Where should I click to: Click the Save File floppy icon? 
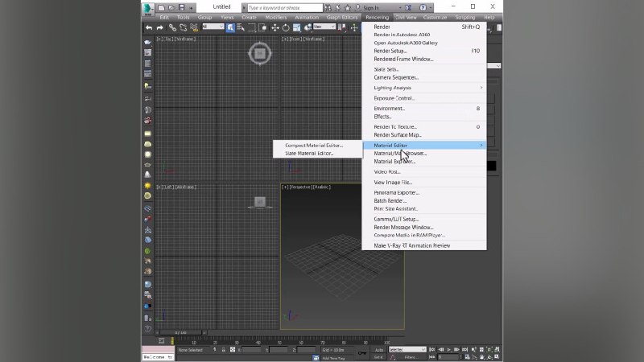pos(182,7)
